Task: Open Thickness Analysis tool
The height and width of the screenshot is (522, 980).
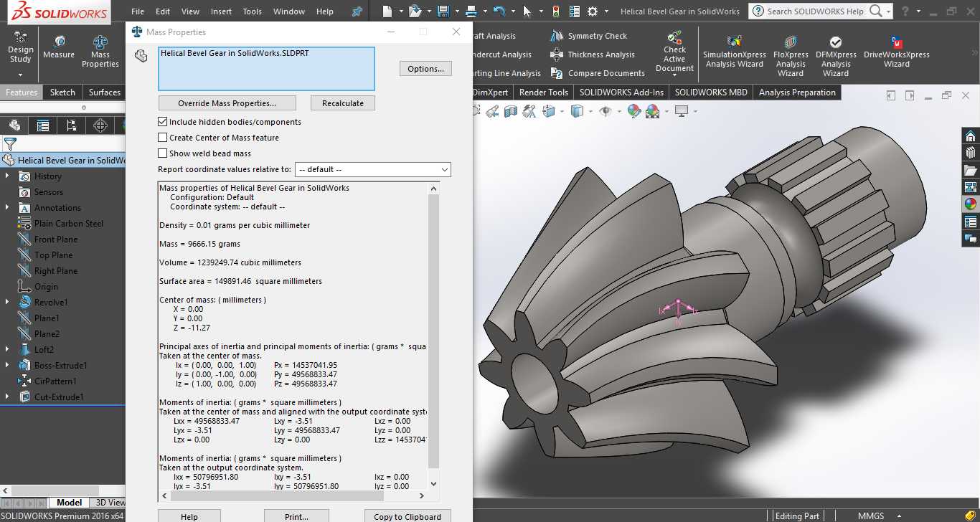Action: pyautogui.click(x=593, y=54)
